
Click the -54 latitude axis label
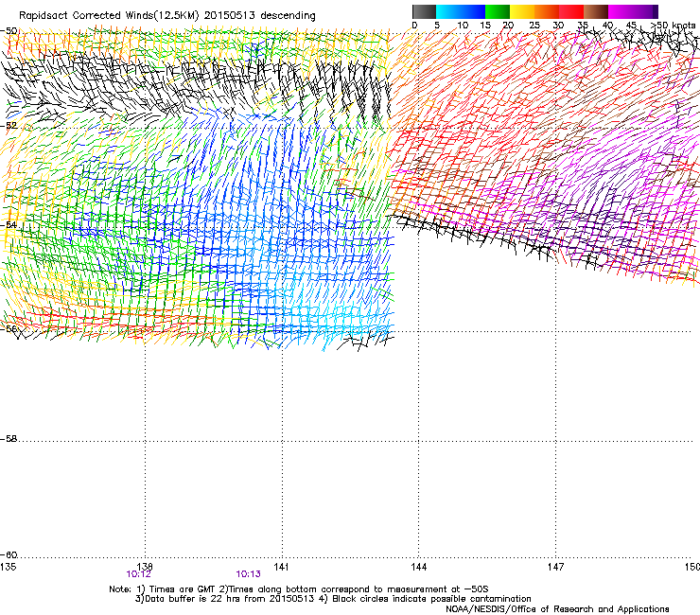(9, 224)
